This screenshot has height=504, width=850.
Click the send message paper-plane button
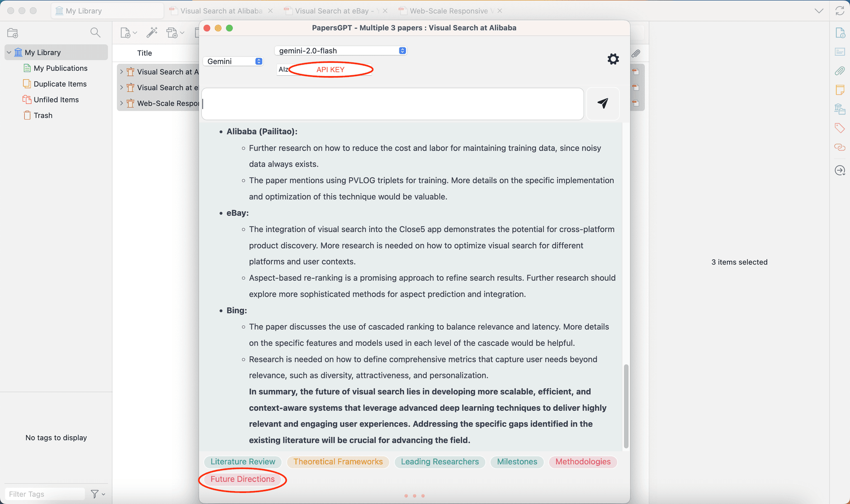click(603, 104)
